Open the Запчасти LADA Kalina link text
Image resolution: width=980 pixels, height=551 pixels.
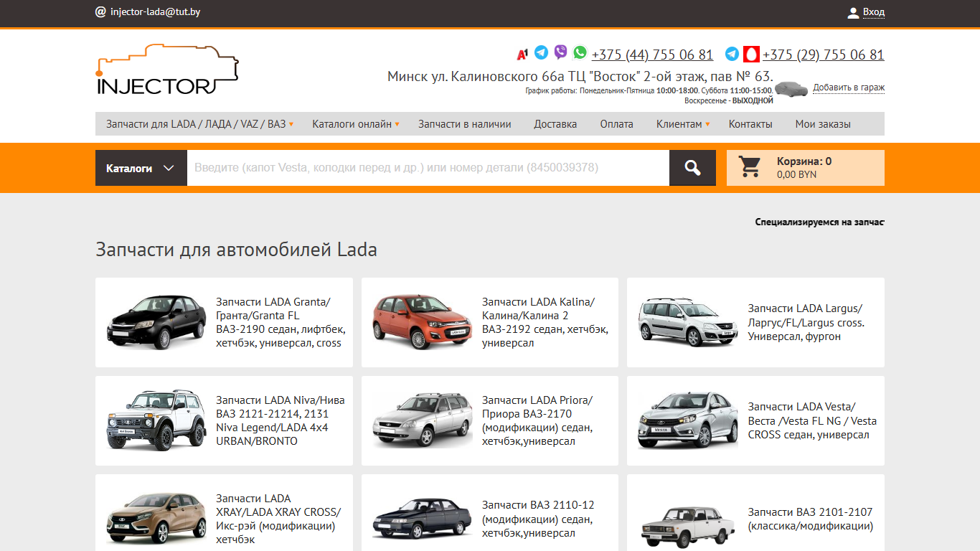coord(545,322)
